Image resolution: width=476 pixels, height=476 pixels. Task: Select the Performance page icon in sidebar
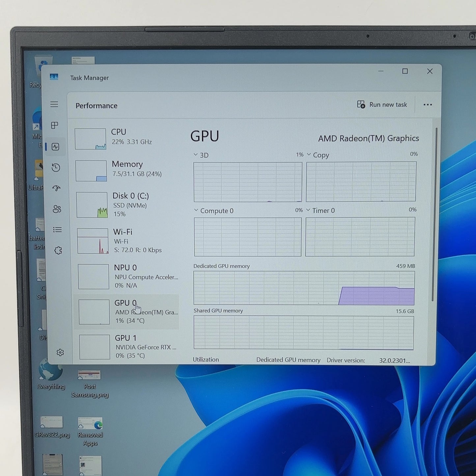pyautogui.click(x=55, y=147)
